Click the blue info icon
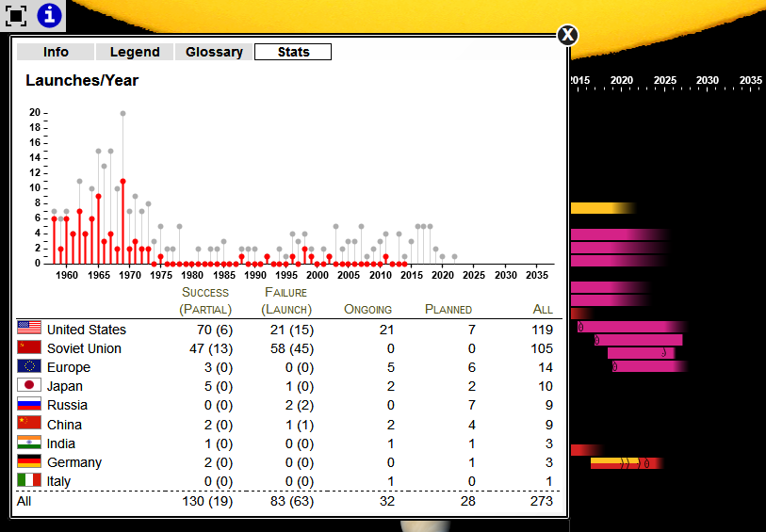 tap(49, 15)
